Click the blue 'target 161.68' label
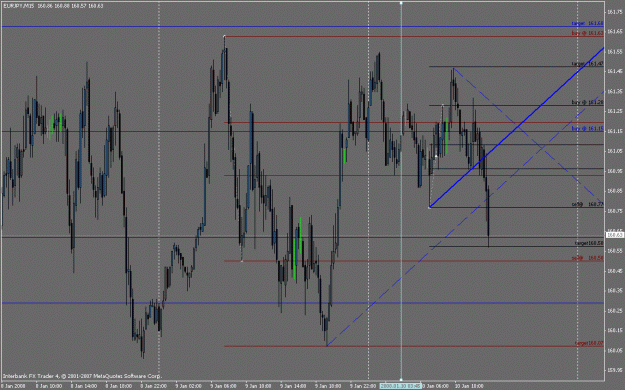 pyautogui.click(x=587, y=24)
